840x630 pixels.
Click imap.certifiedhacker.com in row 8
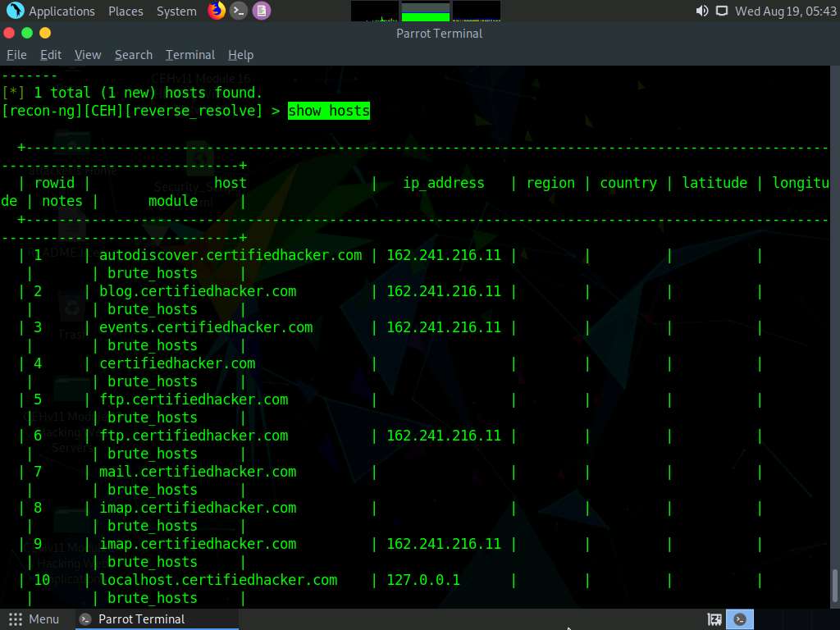(x=198, y=508)
